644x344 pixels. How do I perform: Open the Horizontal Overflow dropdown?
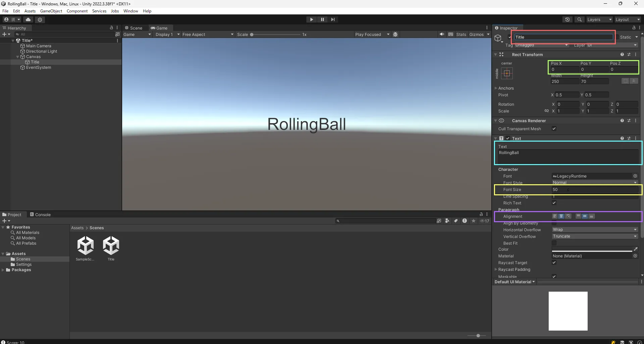tap(594, 230)
